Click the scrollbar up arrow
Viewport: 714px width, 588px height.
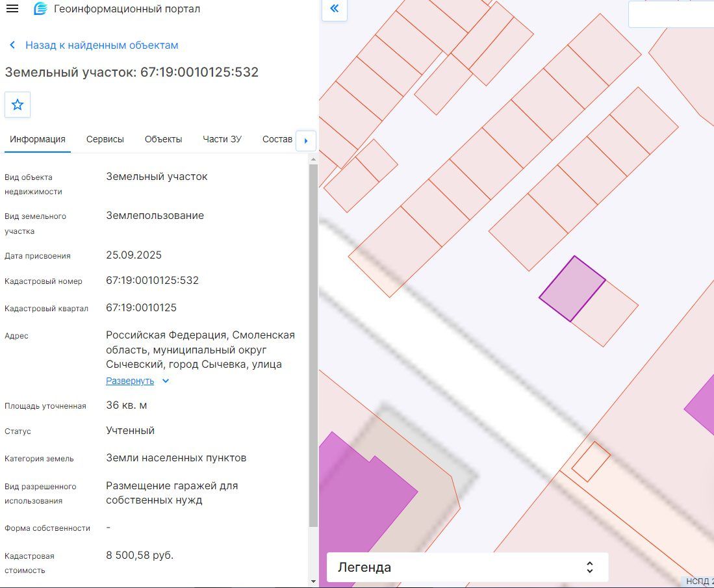point(313,159)
